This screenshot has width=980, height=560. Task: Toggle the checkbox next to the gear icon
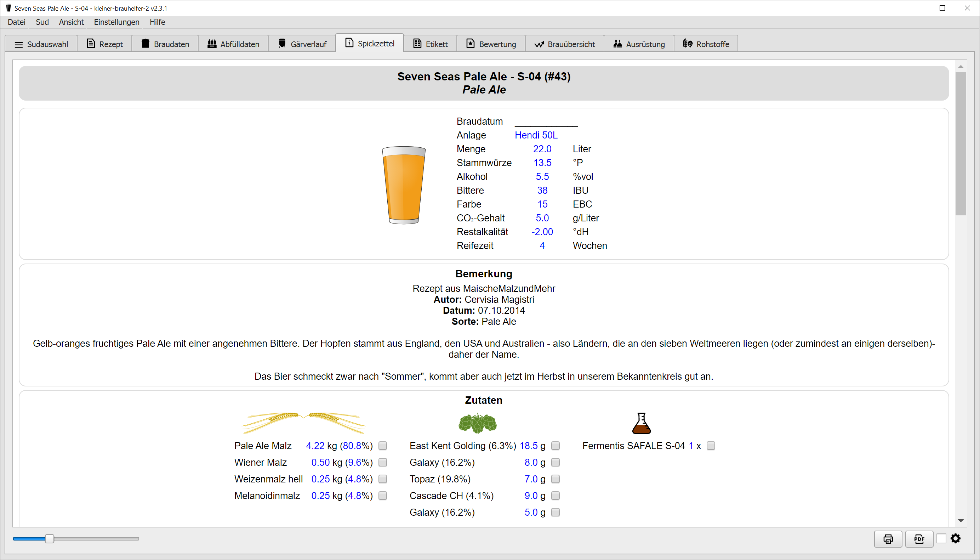click(x=941, y=538)
